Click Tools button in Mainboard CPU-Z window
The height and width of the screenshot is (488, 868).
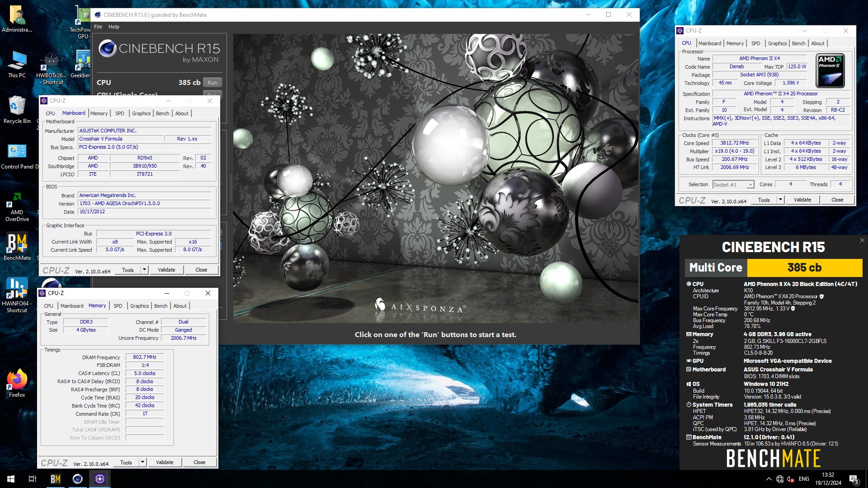click(x=128, y=270)
